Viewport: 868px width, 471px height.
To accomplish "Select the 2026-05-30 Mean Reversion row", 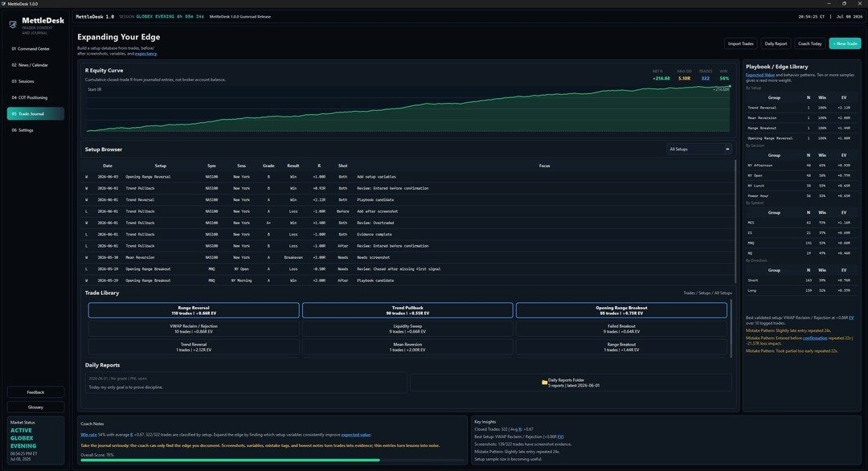I will pos(408,257).
